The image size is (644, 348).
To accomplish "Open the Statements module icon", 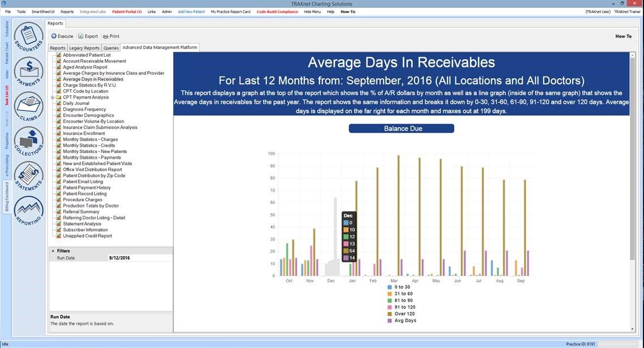I will 28,176.
